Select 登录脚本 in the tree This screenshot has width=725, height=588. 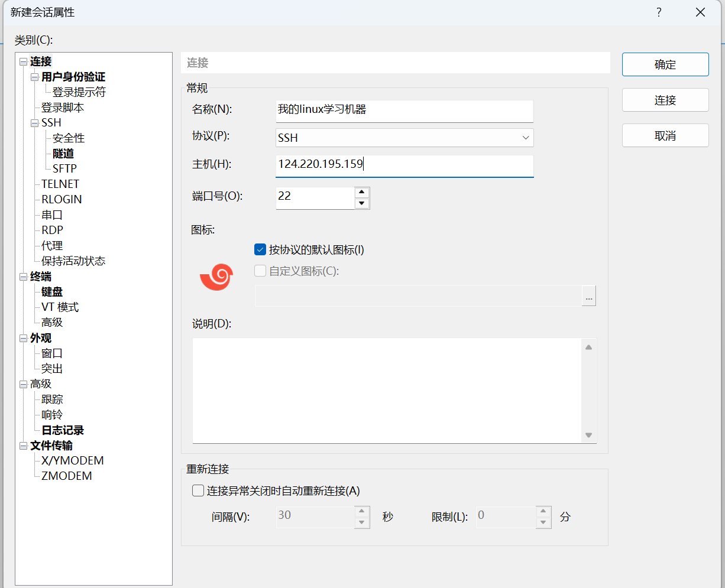coord(63,108)
